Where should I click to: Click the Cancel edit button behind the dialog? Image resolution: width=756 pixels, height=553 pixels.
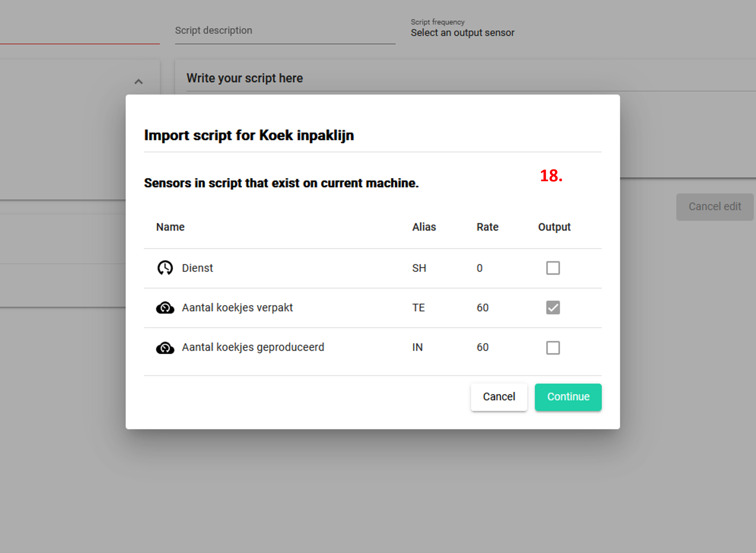(x=715, y=206)
